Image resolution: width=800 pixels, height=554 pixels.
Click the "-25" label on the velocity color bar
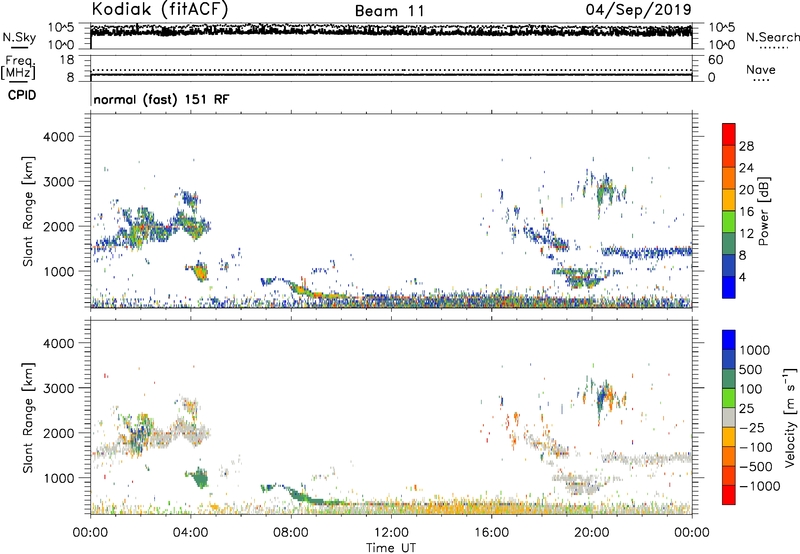(x=752, y=428)
